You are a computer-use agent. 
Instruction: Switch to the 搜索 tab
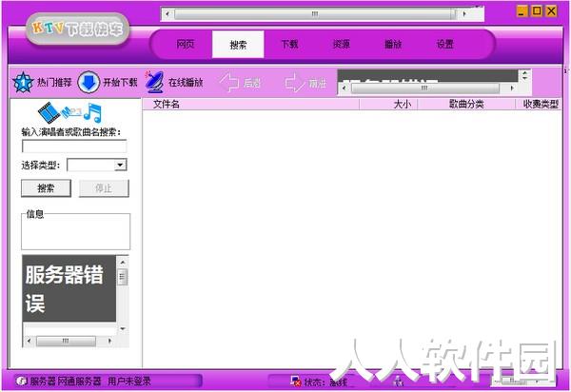[x=238, y=45]
